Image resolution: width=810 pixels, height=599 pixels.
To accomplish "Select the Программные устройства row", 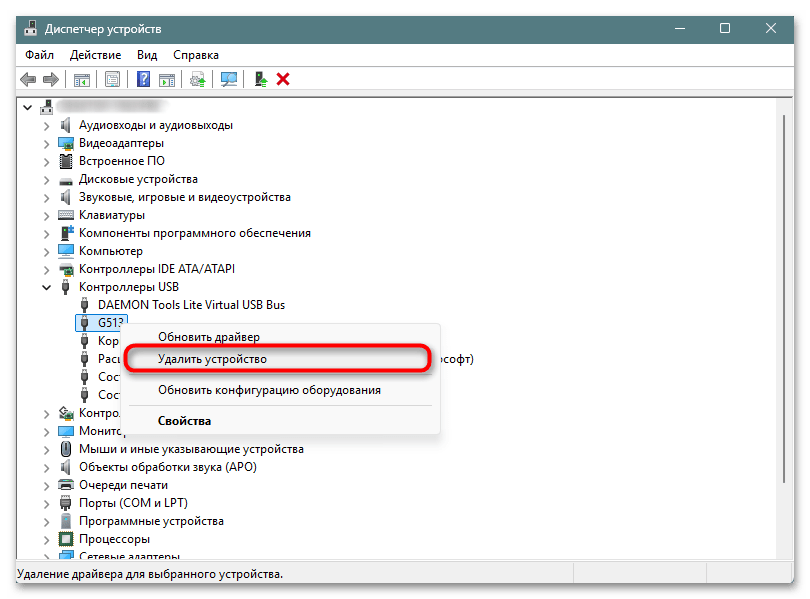I will tap(151, 521).
